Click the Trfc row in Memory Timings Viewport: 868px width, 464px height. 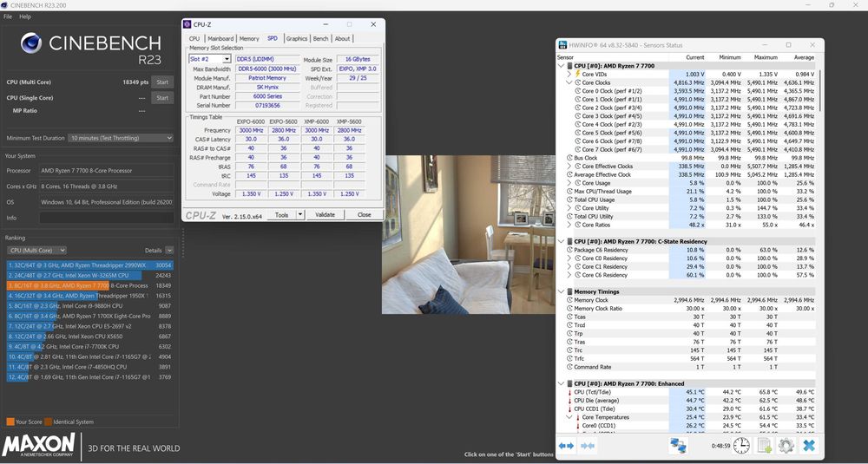(687, 358)
